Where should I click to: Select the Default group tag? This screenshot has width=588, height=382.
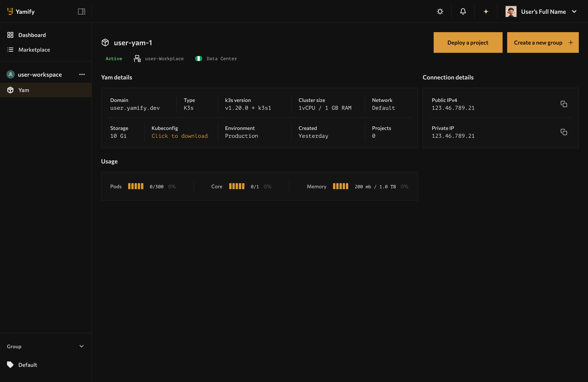(27, 364)
